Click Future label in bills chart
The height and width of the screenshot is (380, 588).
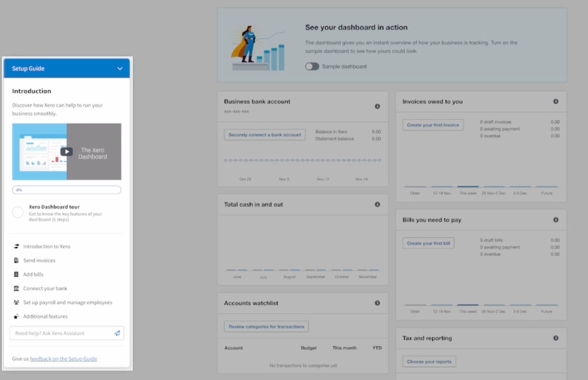pyautogui.click(x=547, y=312)
